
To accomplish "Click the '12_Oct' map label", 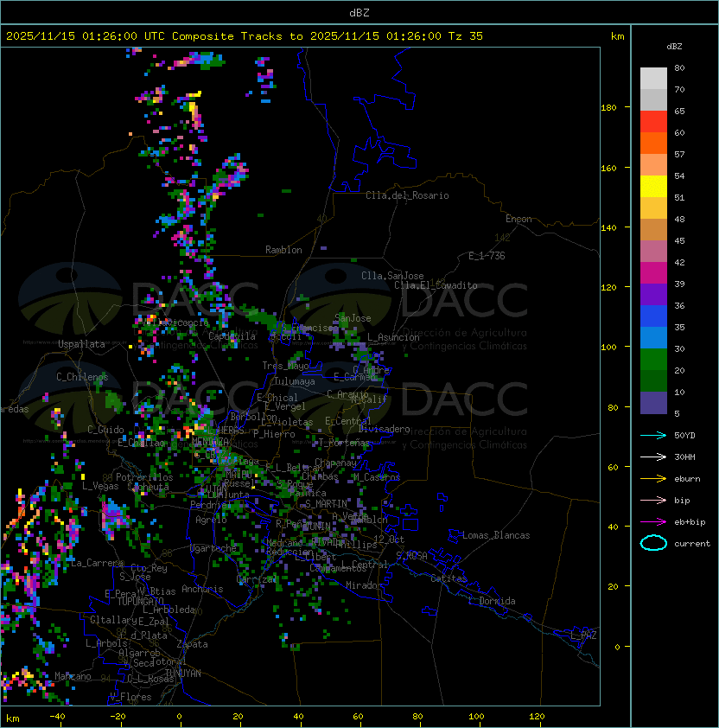I will [x=389, y=539].
